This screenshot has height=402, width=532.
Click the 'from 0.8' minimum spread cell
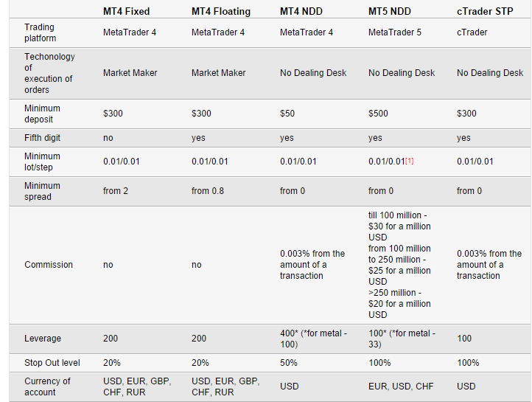(208, 191)
